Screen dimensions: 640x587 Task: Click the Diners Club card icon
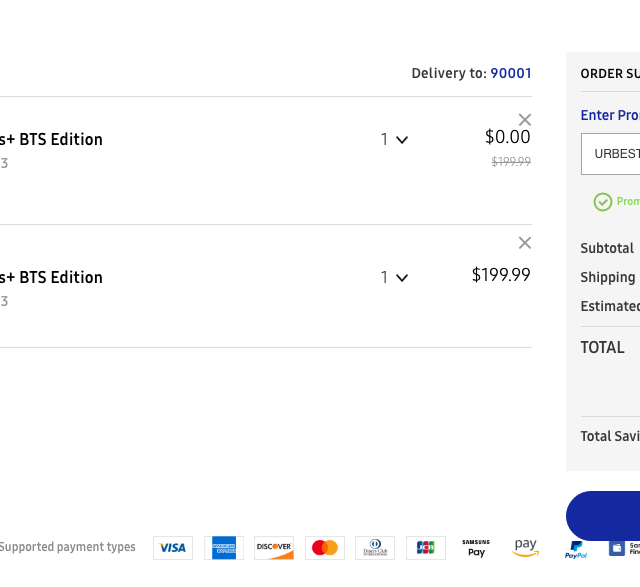(x=375, y=548)
